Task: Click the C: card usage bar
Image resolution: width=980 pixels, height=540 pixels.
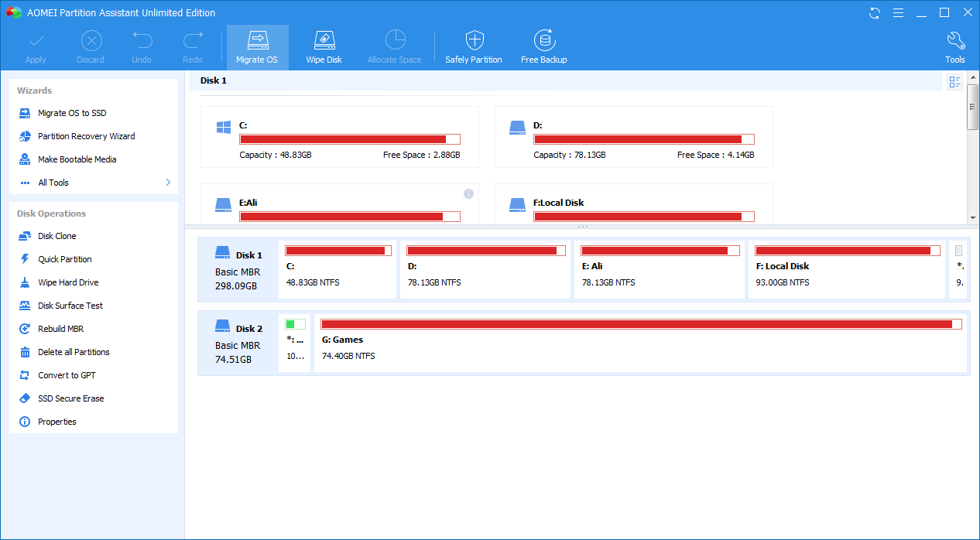Action: [350, 139]
